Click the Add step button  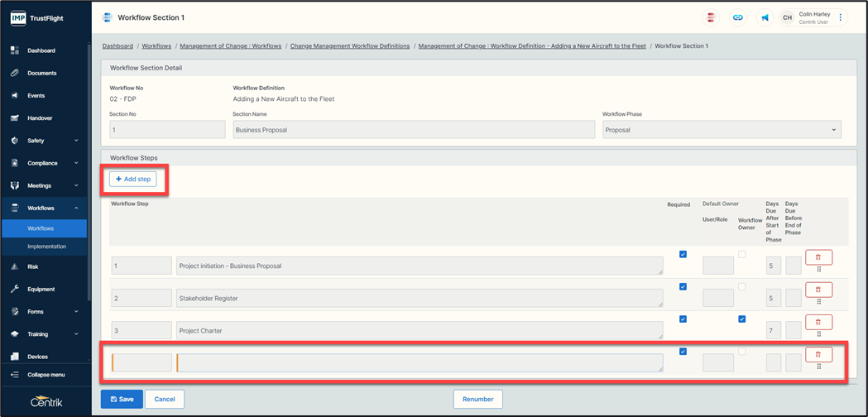pyautogui.click(x=132, y=179)
